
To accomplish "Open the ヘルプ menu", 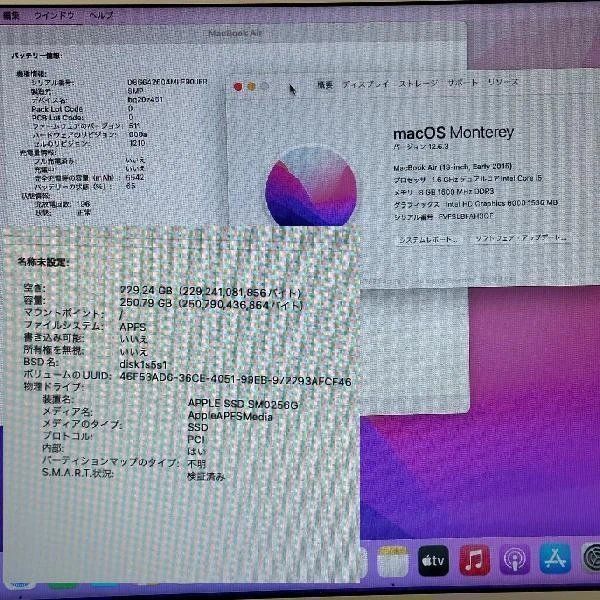I will pos(101,15).
